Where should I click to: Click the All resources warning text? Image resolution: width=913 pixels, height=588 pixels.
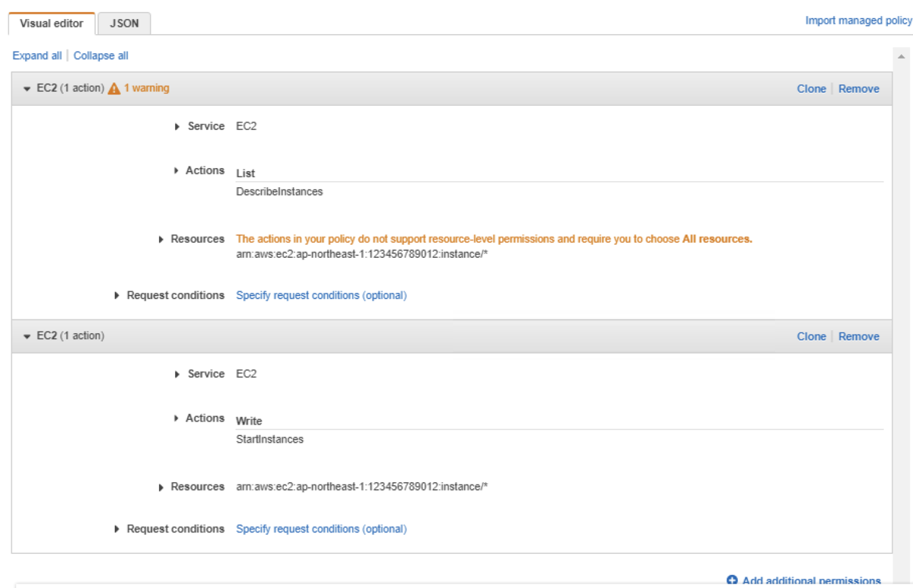pos(717,239)
